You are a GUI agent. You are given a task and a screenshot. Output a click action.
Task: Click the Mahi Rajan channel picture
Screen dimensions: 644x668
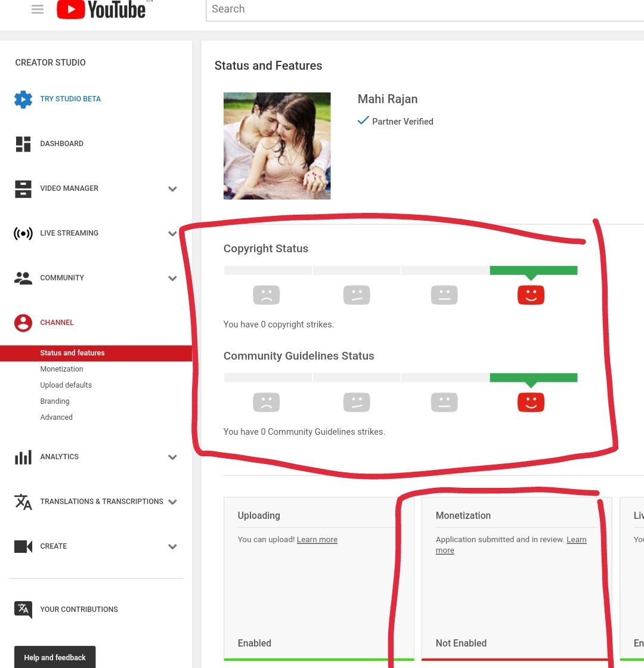[277, 146]
